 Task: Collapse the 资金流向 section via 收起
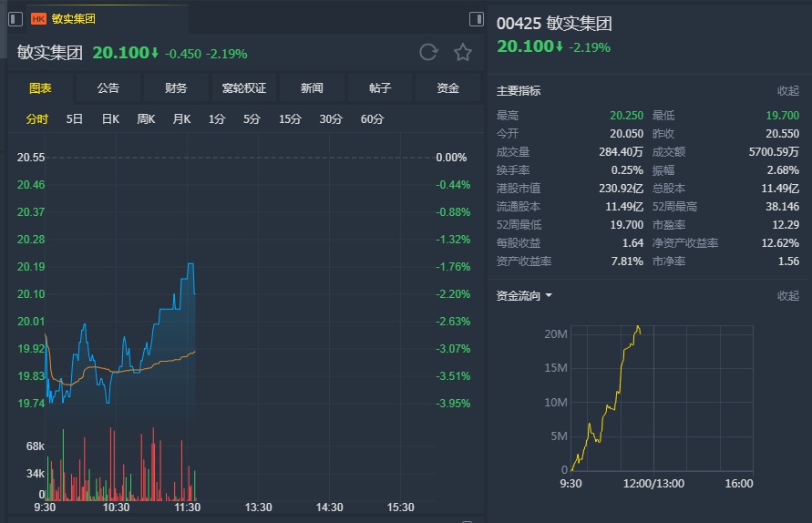(788, 296)
